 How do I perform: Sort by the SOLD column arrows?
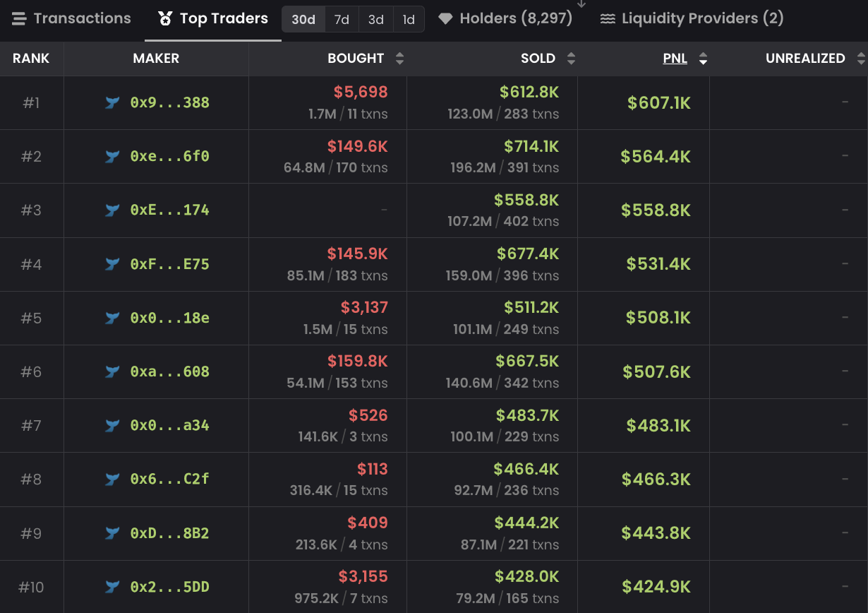pos(571,59)
